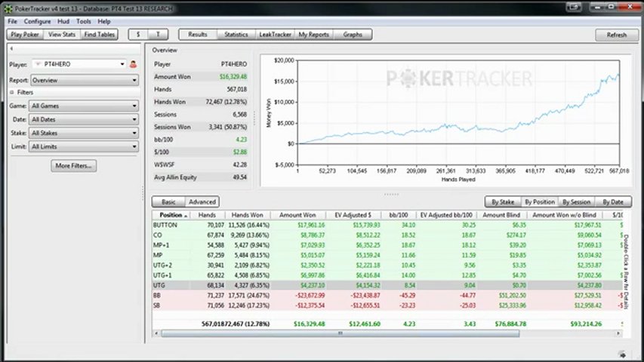Open the Statistics tab
The image size is (644, 362).
pyautogui.click(x=236, y=35)
